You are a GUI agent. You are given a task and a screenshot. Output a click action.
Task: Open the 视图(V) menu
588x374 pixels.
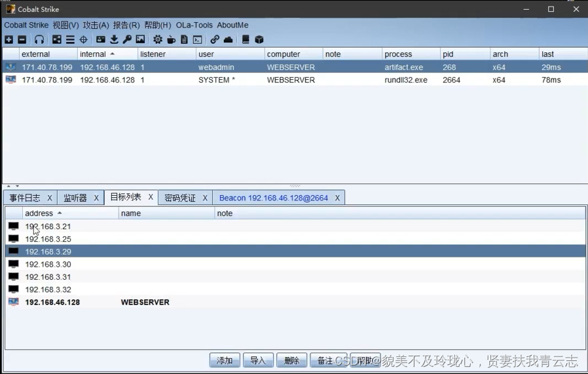click(65, 25)
